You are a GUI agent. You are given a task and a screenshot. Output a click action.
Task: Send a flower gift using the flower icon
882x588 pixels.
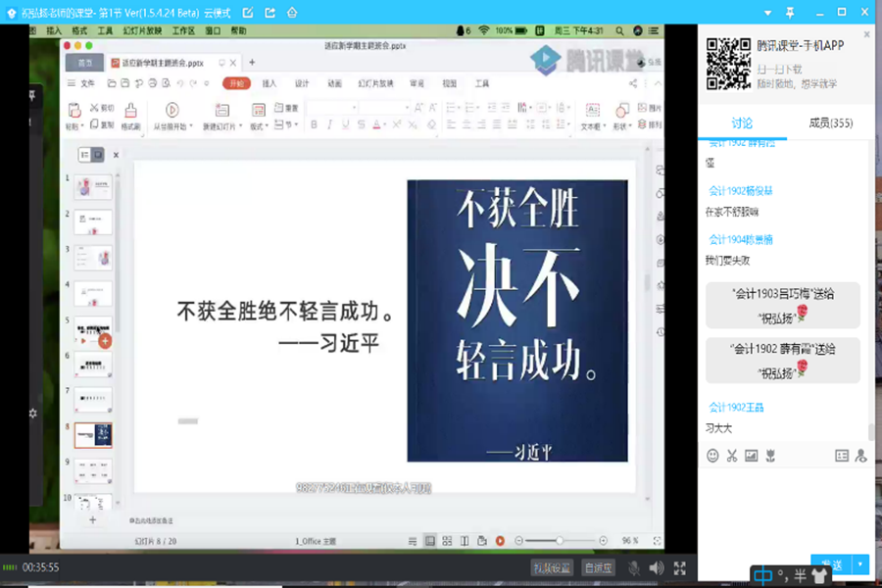(x=770, y=456)
